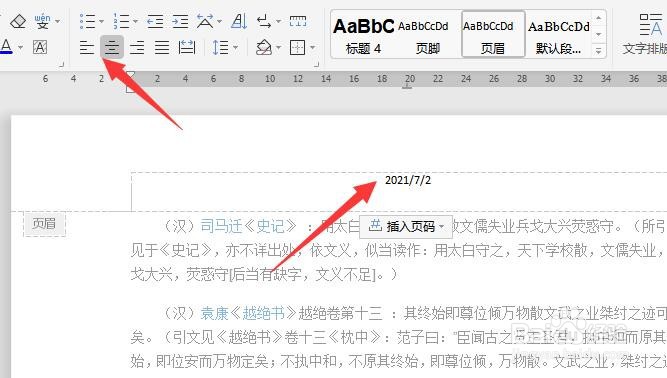The image size is (667, 378).
Task: Open the 司马迁 link
Action: 221,226
